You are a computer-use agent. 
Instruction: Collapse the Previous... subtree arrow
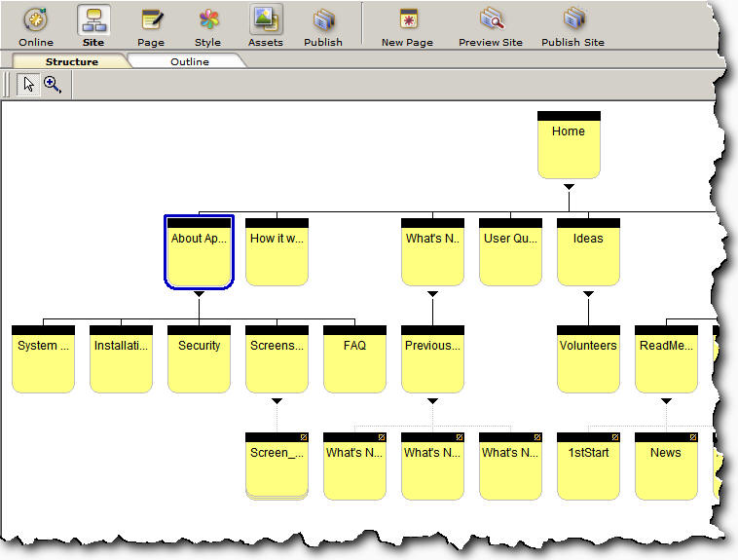[x=432, y=401]
